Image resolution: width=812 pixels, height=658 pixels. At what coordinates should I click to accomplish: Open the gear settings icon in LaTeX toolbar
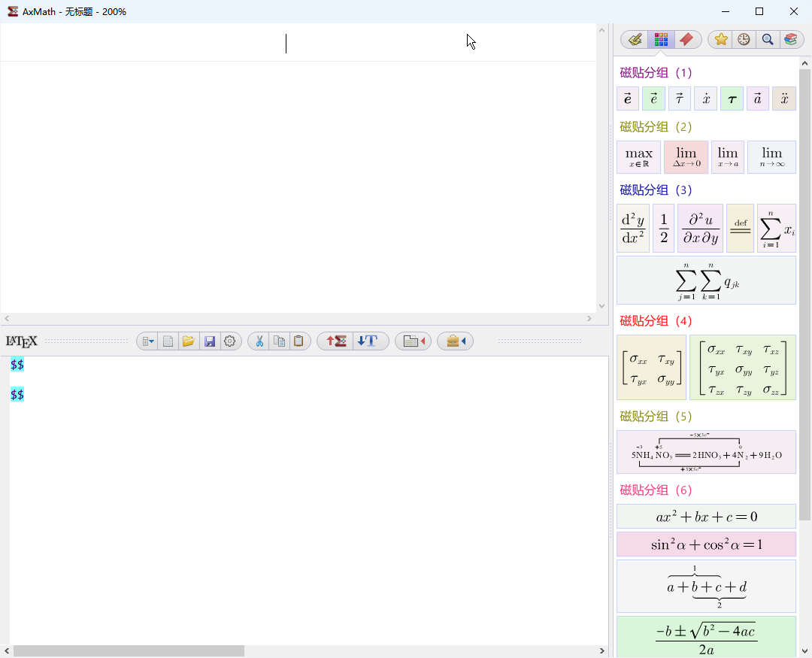click(x=230, y=341)
